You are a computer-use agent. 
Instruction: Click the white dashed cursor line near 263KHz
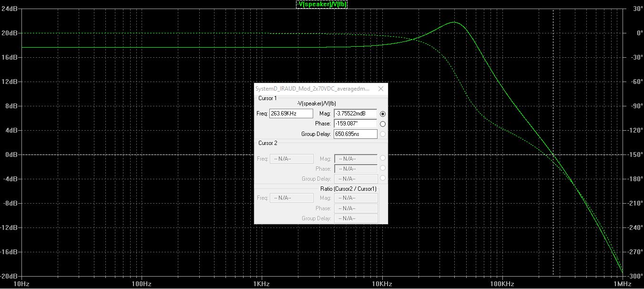[x=553, y=143]
